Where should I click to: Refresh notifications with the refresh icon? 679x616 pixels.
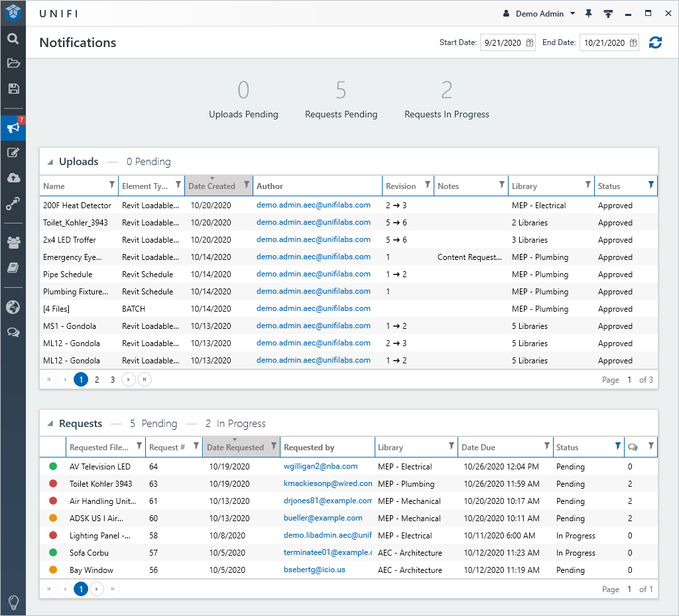(x=655, y=42)
